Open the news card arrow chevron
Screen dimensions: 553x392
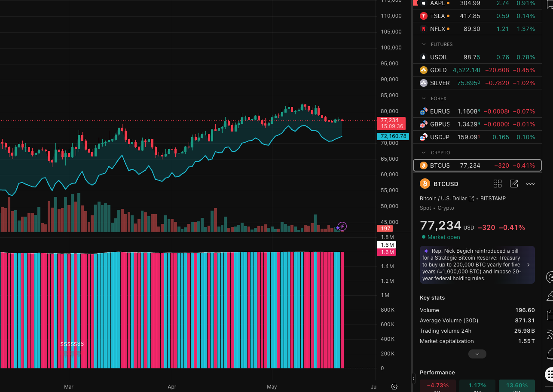click(x=528, y=265)
